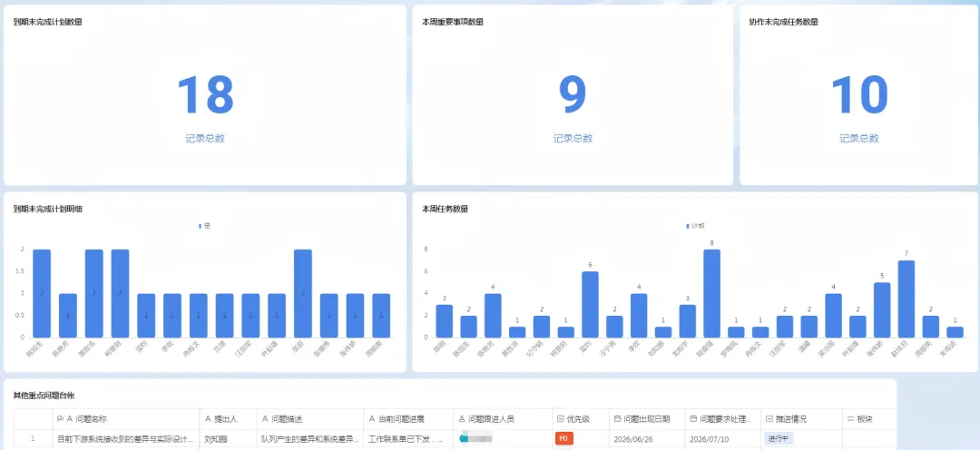
Task: Open the 进行中 status tag in row 1
Action: click(779, 439)
